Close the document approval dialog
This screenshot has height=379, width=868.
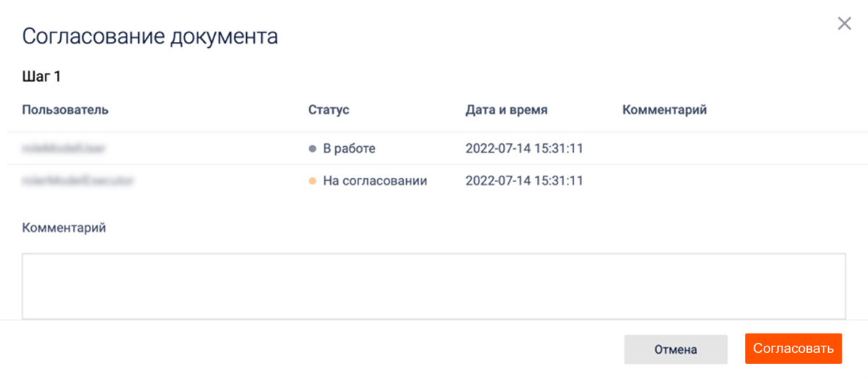[x=844, y=24]
